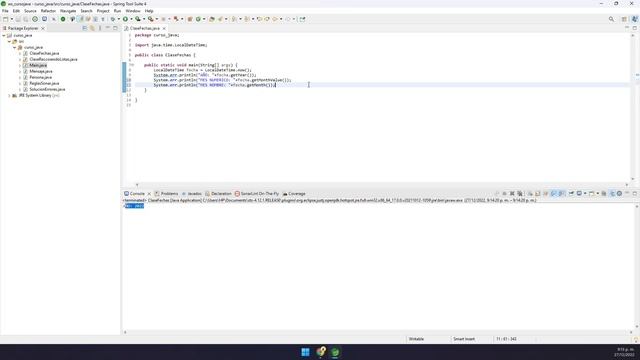The height and width of the screenshot is (360, 640).
Task: Click the Search magnifier icon at top right
Action: tap(611, 19)
